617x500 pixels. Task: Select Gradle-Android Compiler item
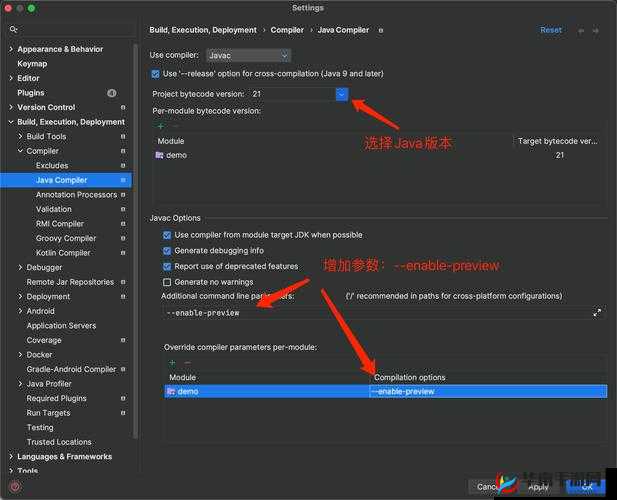click(x=71, y=369)
